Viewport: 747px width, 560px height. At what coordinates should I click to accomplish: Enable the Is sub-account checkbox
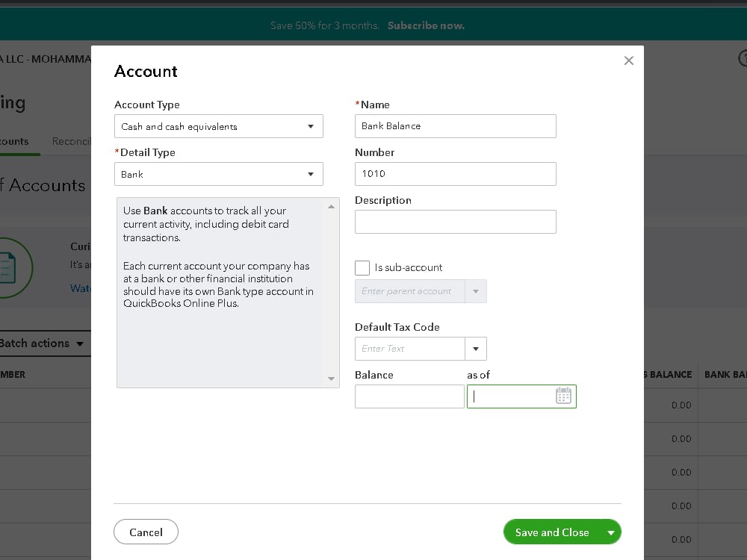(x=362, y=267)
